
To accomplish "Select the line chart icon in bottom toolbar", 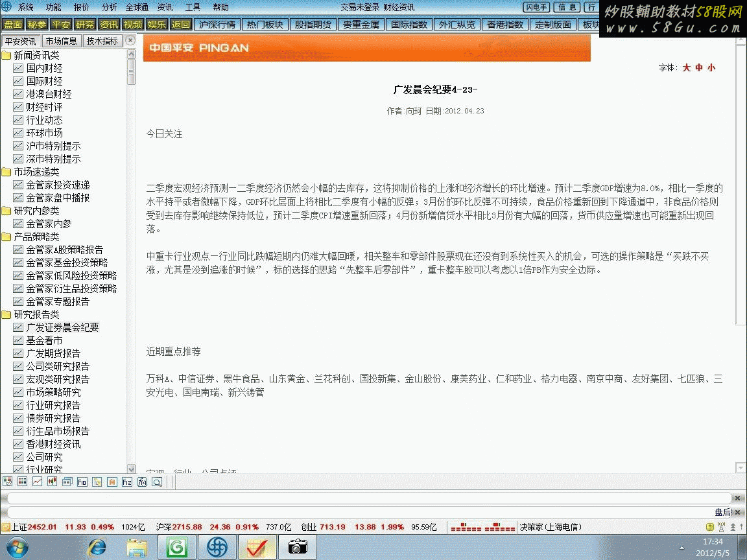I will (x=37, y=482).
